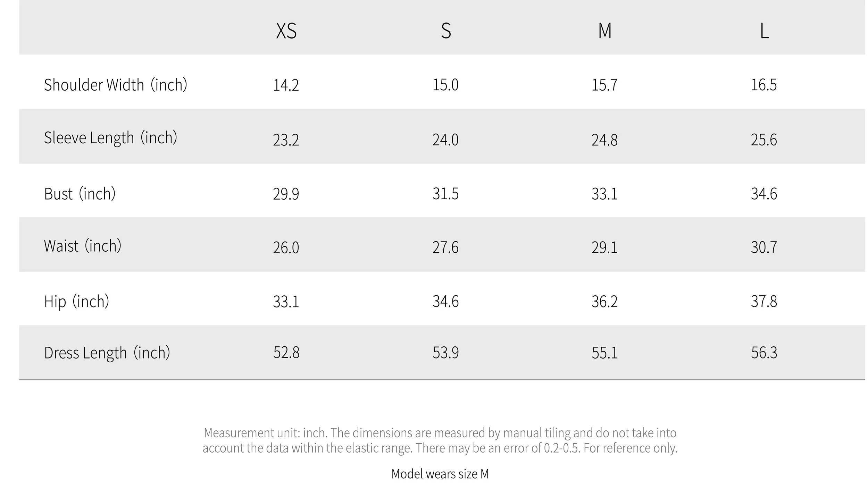
Task: Click the S size column header
Action: click(x=446, y=31)
